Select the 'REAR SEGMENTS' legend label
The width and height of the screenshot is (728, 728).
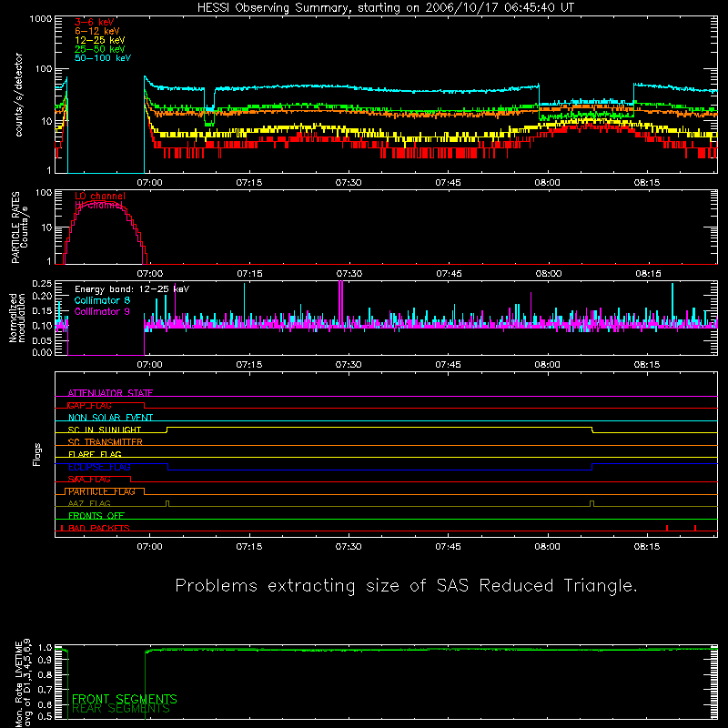[121, 709]
